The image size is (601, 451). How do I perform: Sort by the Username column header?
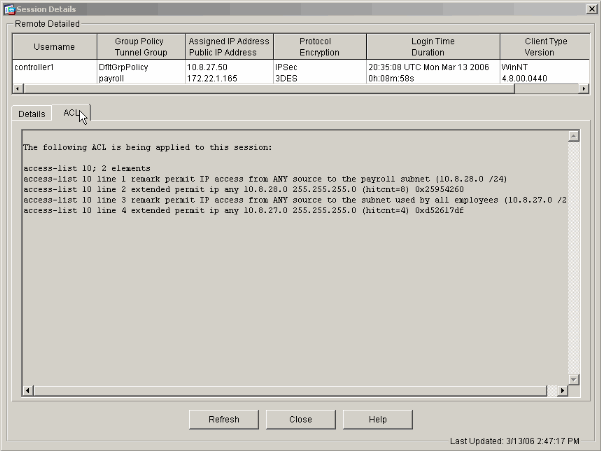pyautogui.click(x=54, y=47)
